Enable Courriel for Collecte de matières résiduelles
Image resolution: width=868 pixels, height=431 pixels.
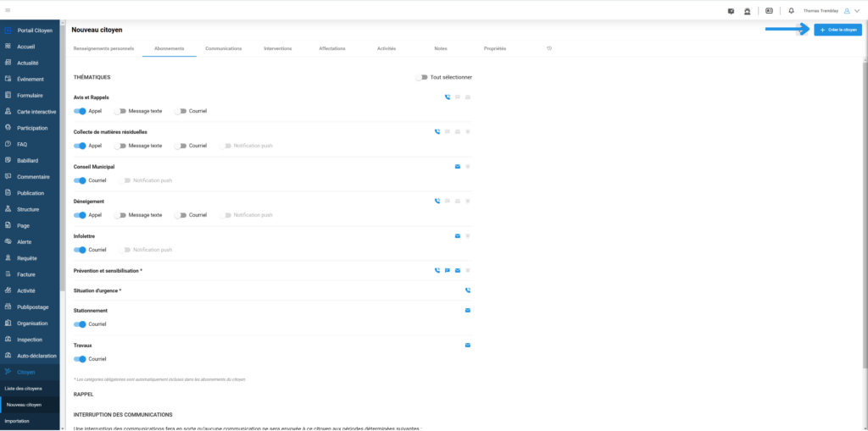(181, 146)
